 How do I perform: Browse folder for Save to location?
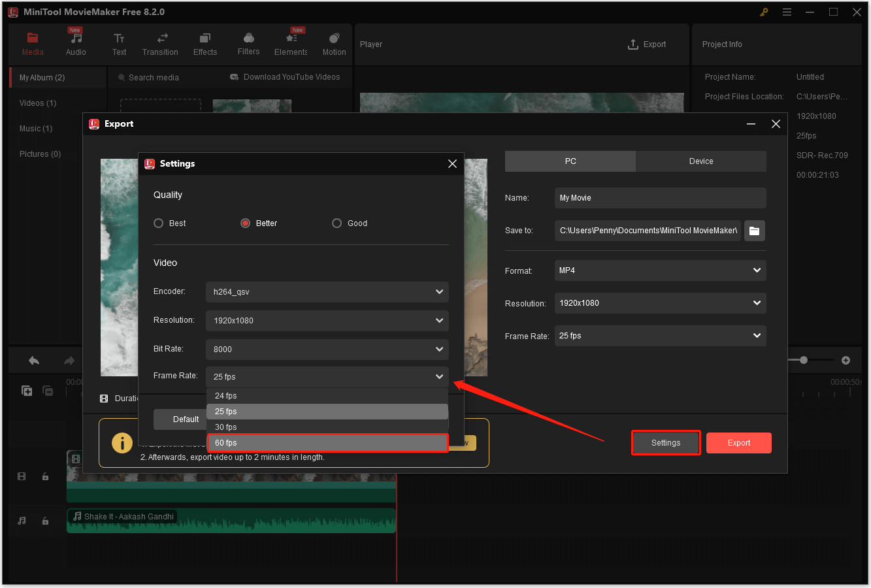tap(754, 231)
